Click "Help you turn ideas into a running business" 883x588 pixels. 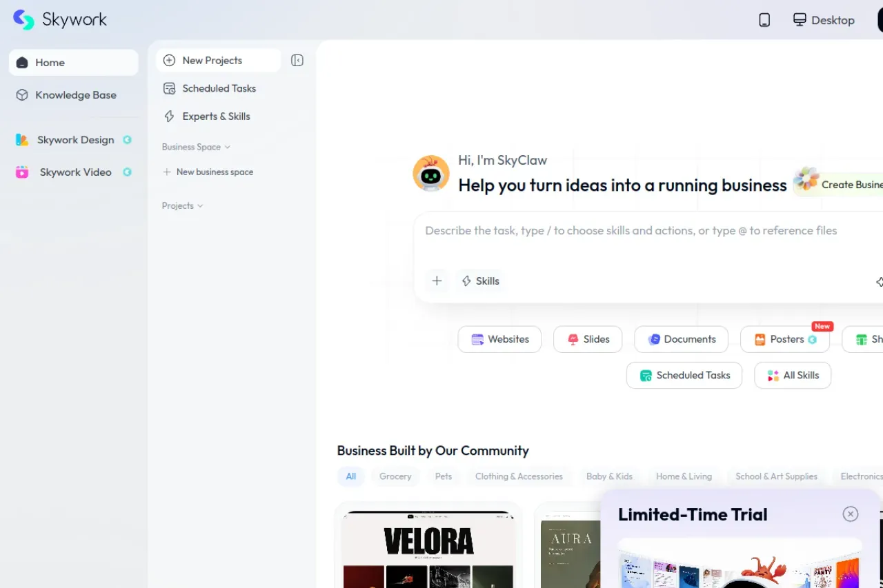point(622,185)
